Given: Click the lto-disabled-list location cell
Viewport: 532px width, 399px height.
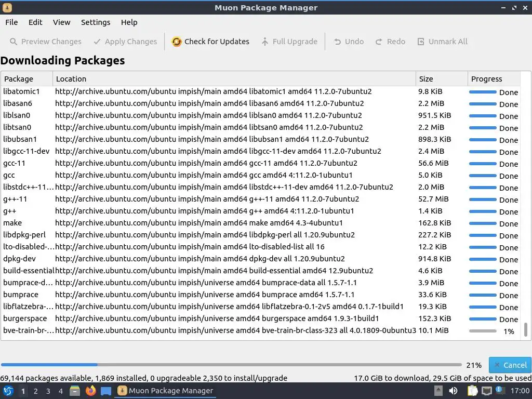Looking at the screenshot, I should (190, 247).
